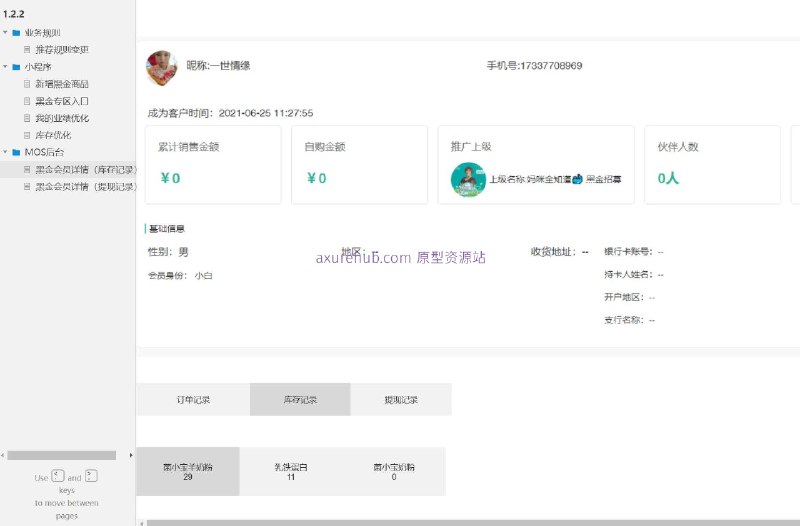Click the 性别: 男 field
The image size is (800, 526).
tap(168, 252)
